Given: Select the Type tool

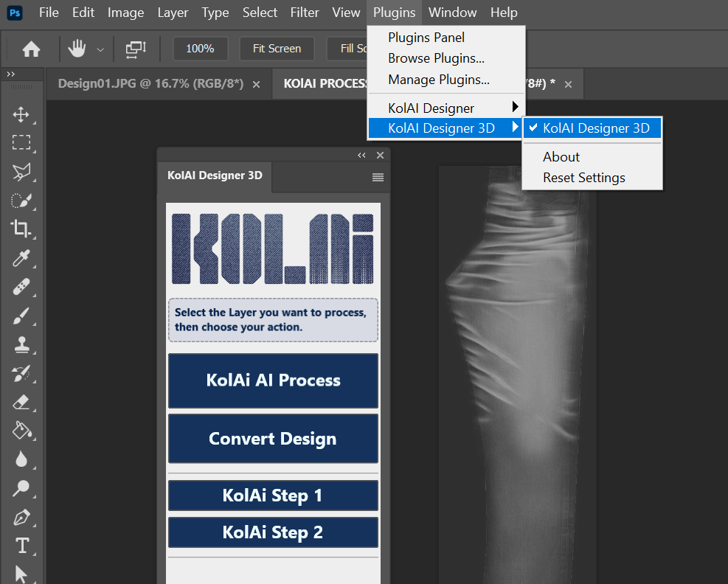Looking at the screenshot, I should coord(22,546).
